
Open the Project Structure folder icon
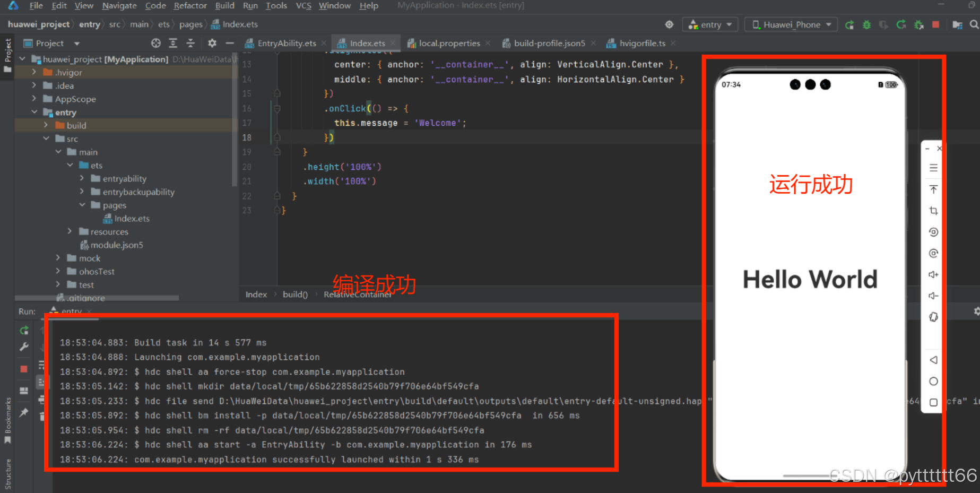click(958, 24)
